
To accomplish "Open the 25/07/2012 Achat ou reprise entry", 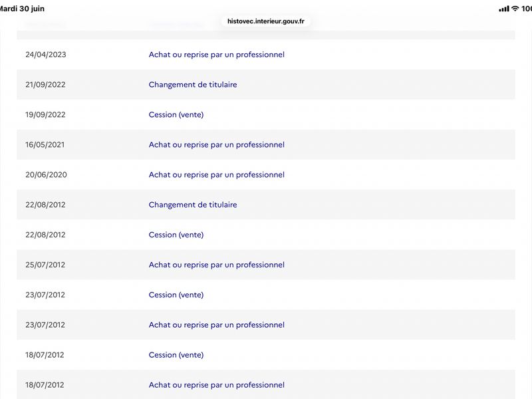I will (x=266, y=265).
